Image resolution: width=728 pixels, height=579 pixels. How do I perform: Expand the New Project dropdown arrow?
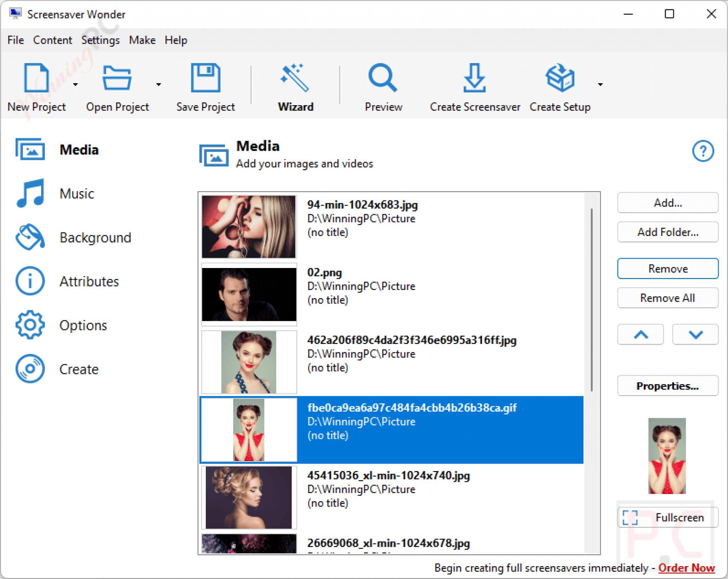point(75,85)
